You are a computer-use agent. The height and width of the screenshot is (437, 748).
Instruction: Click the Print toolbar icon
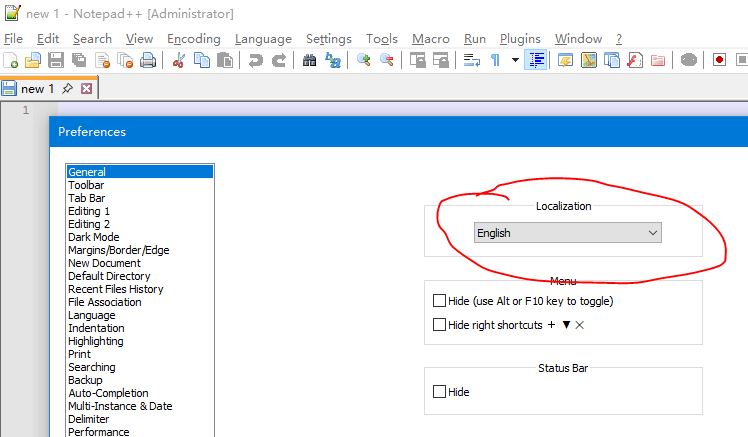148,61
